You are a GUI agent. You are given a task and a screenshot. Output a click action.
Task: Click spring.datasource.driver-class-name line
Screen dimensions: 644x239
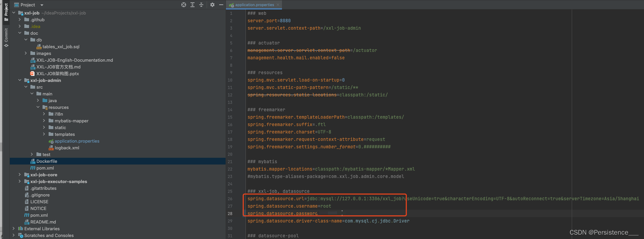[328, 221]
